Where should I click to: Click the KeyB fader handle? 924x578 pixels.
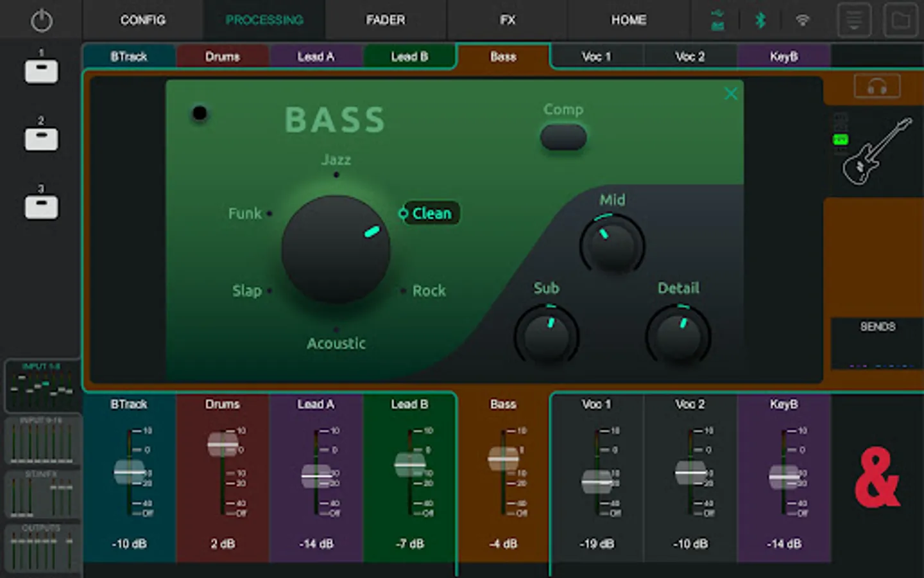pyautogui.click(x=784, y=477)
